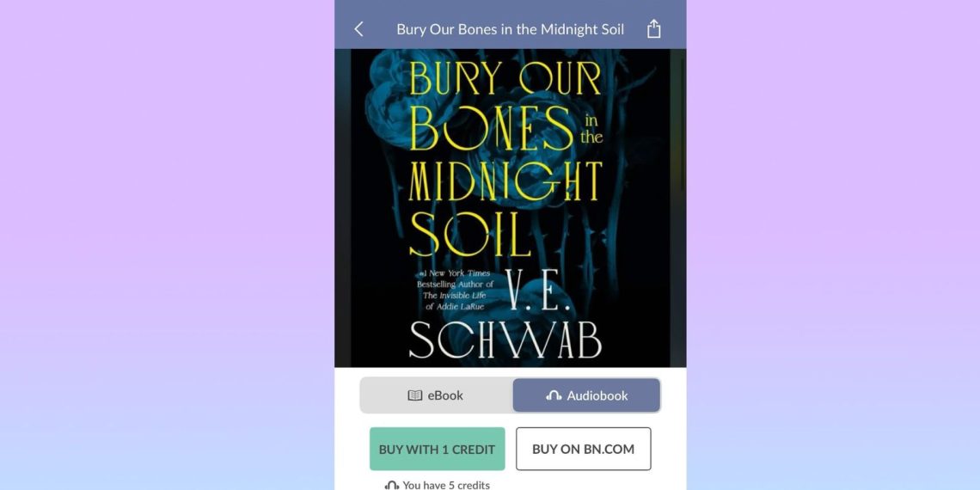The image size is (980, 490).
Task: Go back using the left chevron arrow
Action: pyautogui.click(x=358, y=28)
